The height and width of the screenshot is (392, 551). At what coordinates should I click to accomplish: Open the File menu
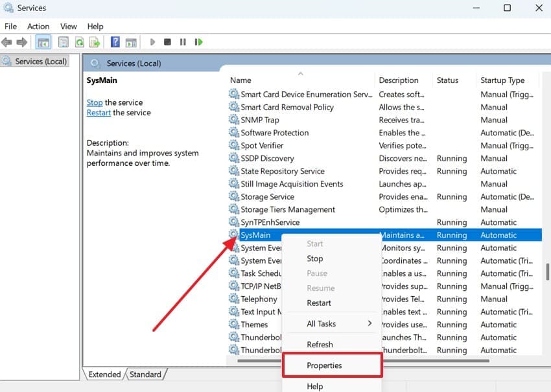[10, 27]
